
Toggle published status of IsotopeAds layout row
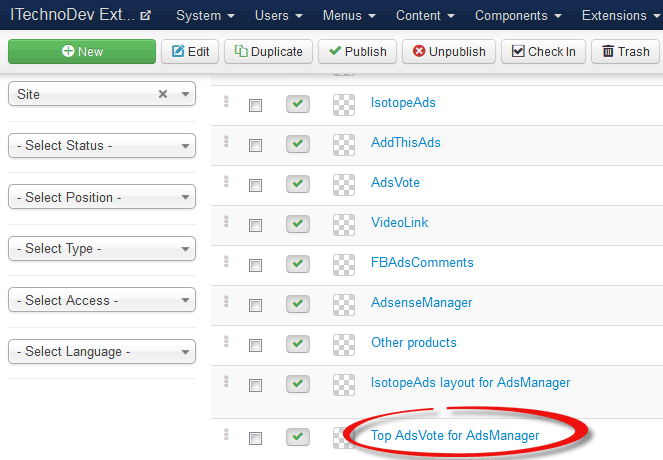[x=298, y=383]
